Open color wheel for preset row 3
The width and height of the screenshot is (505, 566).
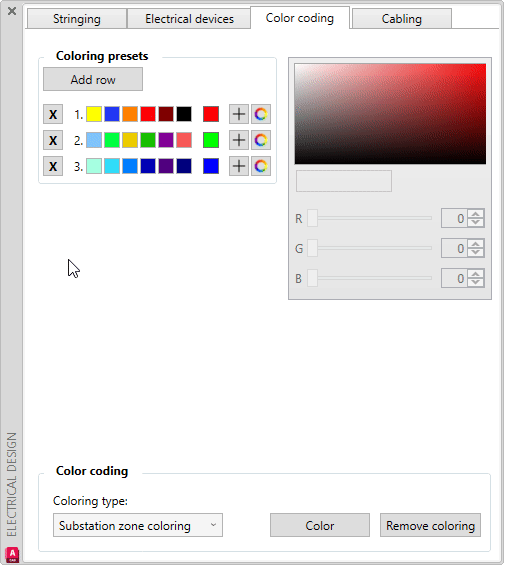(x=261, y=166)
